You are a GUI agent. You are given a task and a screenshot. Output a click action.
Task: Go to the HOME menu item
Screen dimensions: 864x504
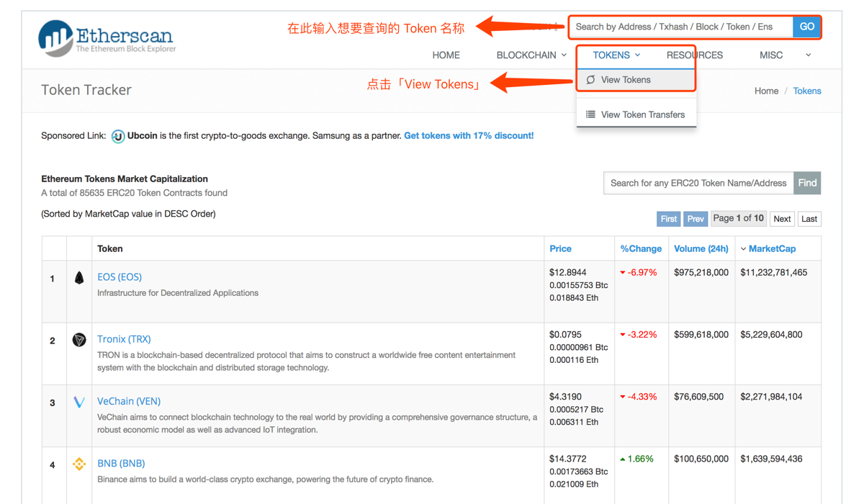tap(446, 55)
